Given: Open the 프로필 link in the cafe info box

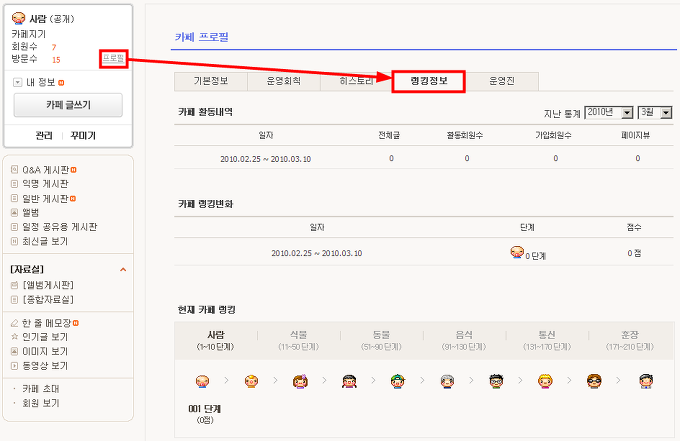Looking at the screenshot, I should (x=113, y=58).
